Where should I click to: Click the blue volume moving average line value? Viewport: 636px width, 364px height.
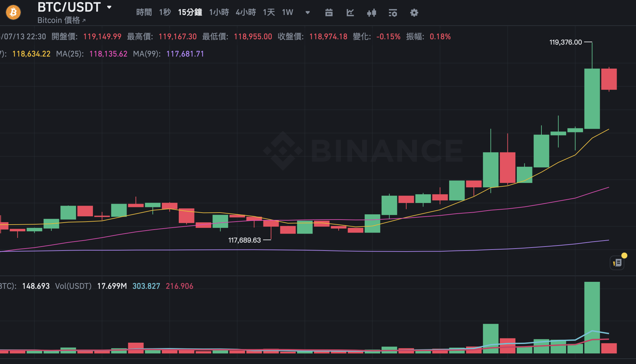146,286
